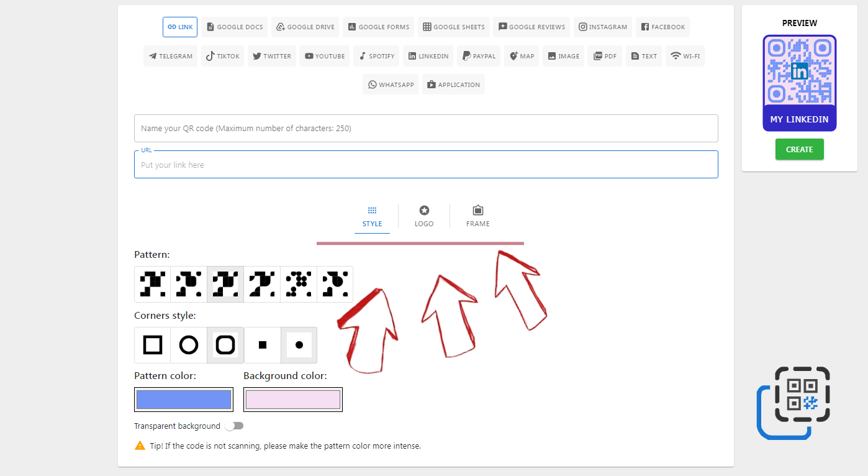This screenshot has height=476, width=868.
Task: Open the Pattern color picker
Action: click(x=184, y=400)
